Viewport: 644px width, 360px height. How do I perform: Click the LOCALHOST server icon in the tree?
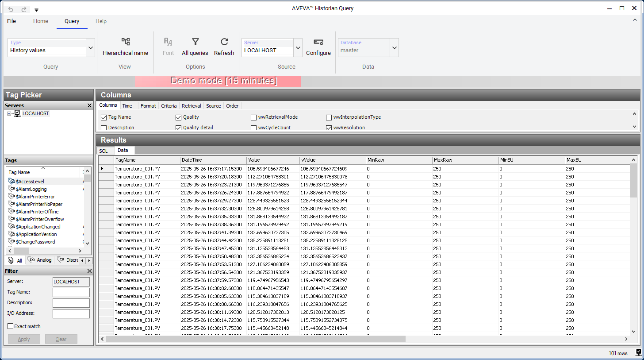pyautogui.click(x=17, y=113)
